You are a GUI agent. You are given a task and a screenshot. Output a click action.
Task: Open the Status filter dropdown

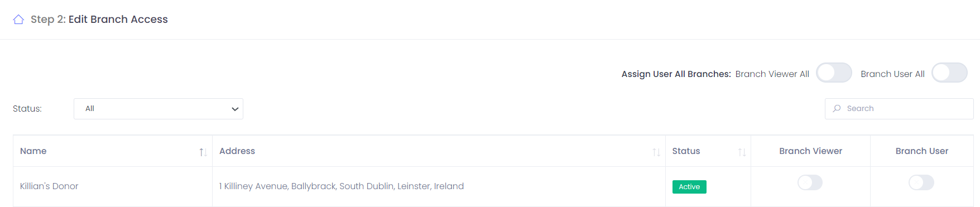[x=158, y=109]
